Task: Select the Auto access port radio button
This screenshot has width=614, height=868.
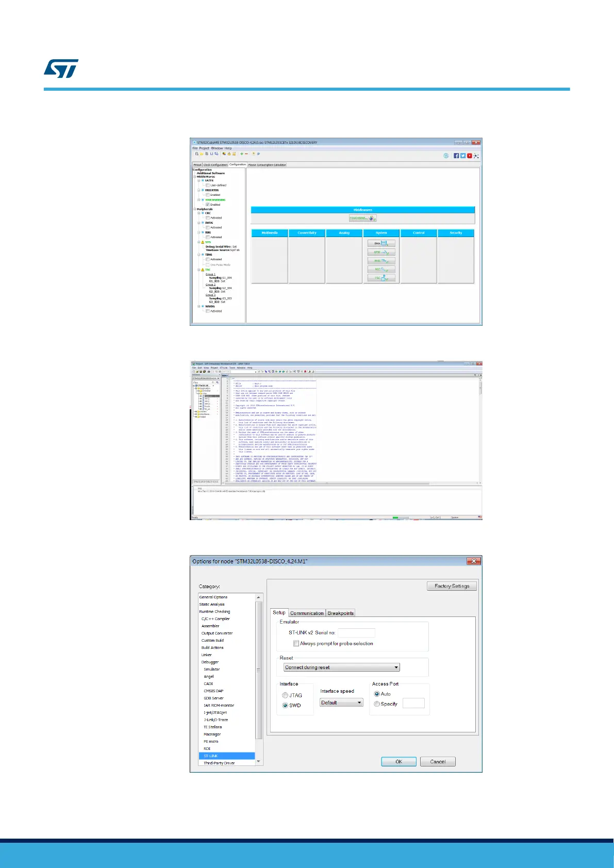Action: [x=377, y=694]
